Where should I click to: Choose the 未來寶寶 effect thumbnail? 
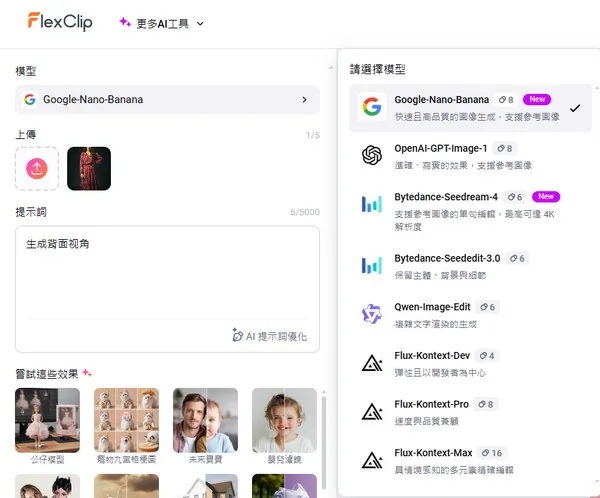(205, 420)
